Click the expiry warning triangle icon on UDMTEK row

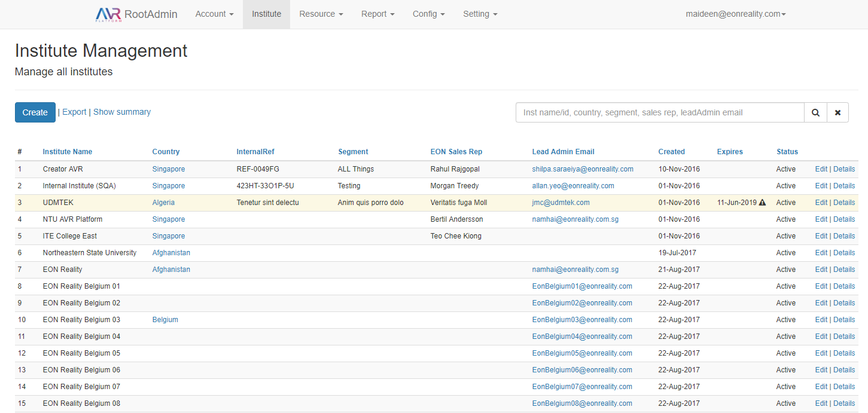point(762,203)
